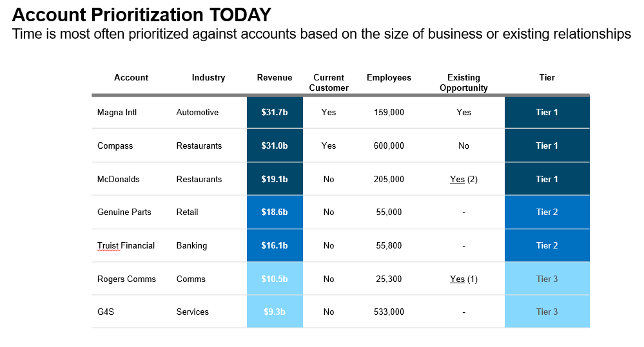Click the Magna Intl account name
Screen dimensions: 644x347
[x=117, y=112]
